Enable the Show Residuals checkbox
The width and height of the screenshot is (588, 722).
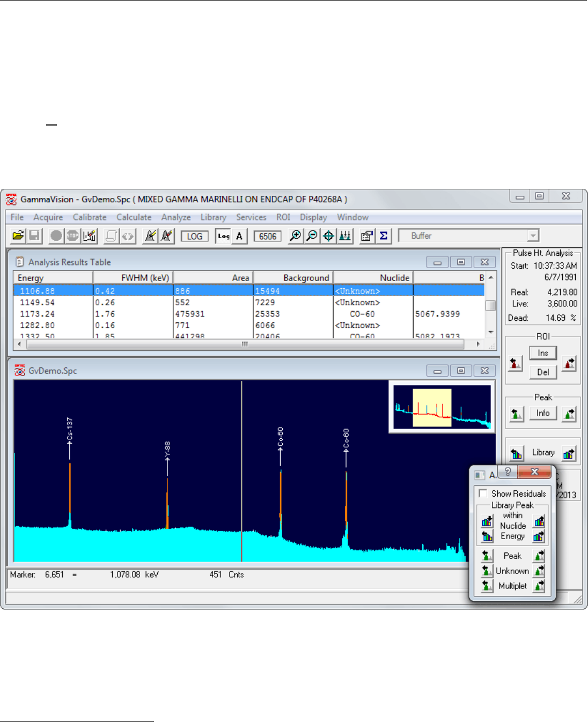point(483,493)
